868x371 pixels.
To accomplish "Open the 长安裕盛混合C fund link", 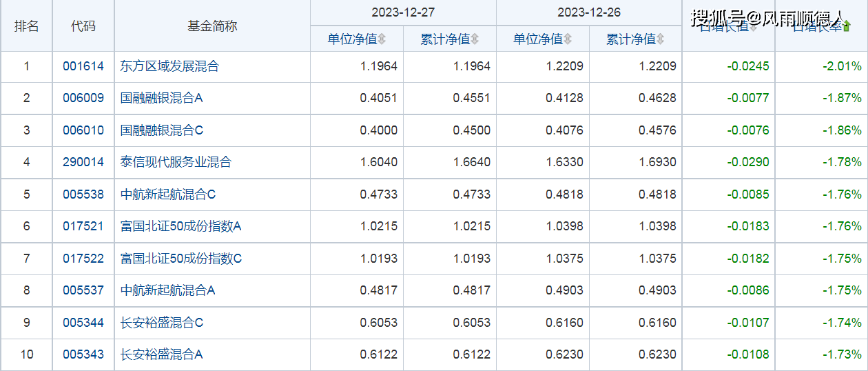I will coord(162,323).
